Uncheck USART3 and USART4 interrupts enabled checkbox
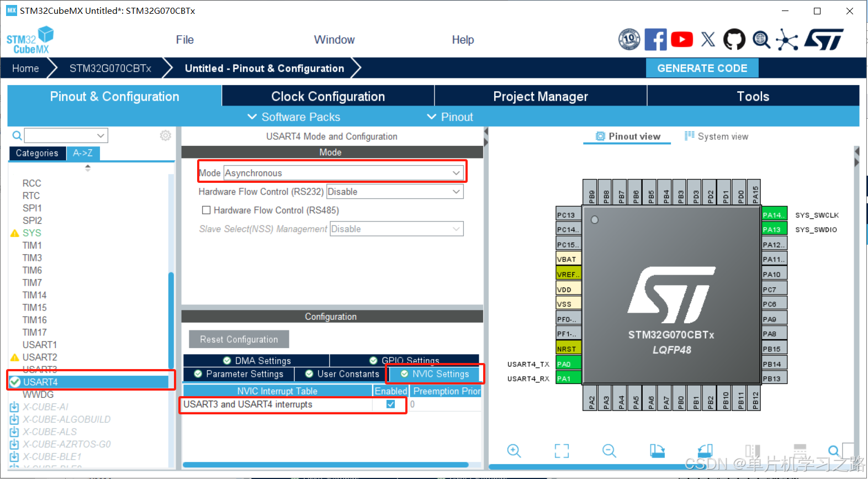This screenshot has height=479, width=868. pos(390,404)
